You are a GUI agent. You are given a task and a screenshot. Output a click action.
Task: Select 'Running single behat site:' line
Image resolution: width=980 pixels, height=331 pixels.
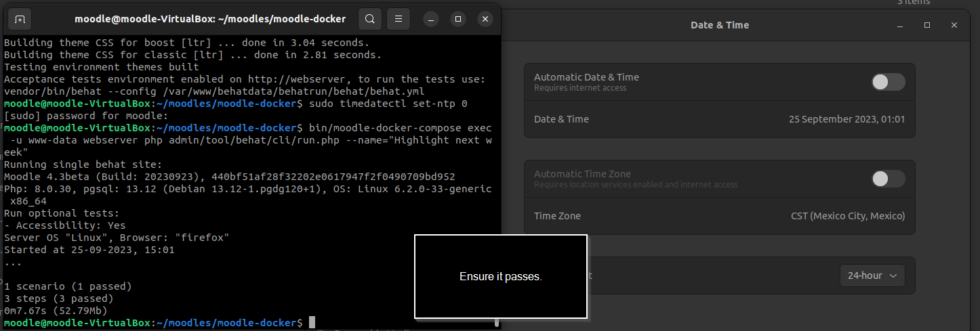point(83,164)
